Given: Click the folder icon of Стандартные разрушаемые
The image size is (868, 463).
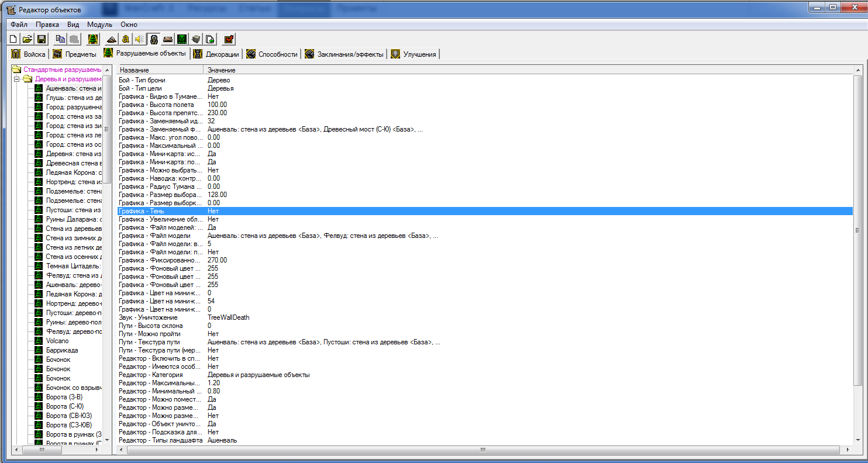Looking at the screenshot, I should click(x=16, y=70).
